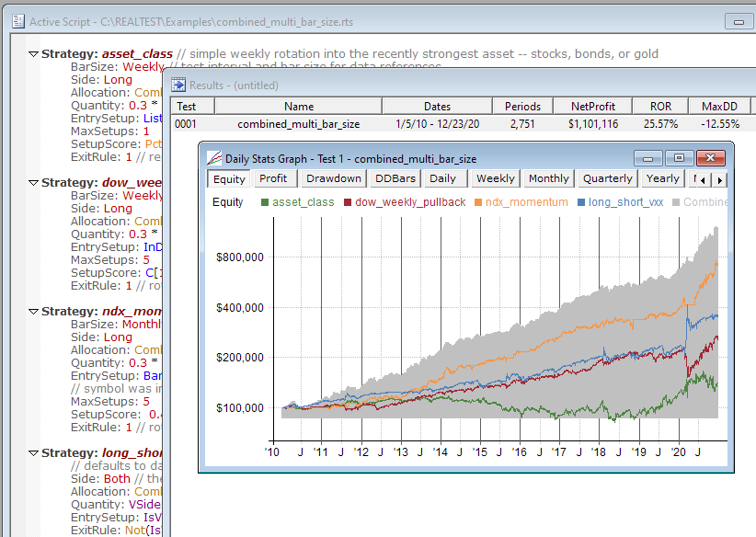This screenshot has width=756, height=537.
Task: Open the Monthly stats tab
Action: [x=548, y=178]
